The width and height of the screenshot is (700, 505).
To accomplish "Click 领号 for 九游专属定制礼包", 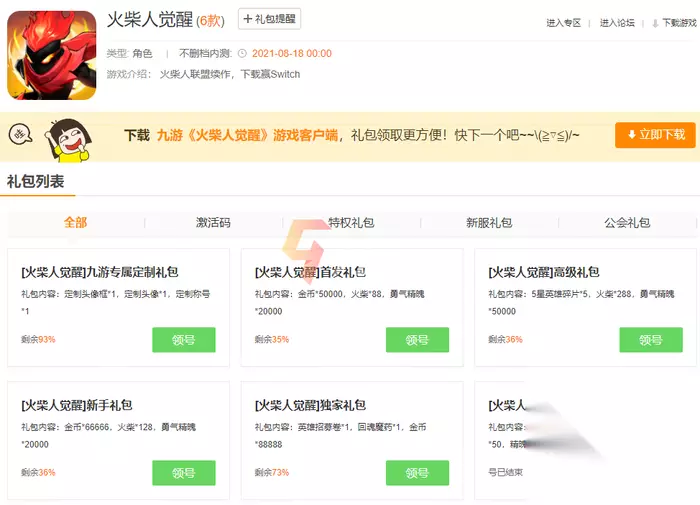I will [x=183, y=340].
